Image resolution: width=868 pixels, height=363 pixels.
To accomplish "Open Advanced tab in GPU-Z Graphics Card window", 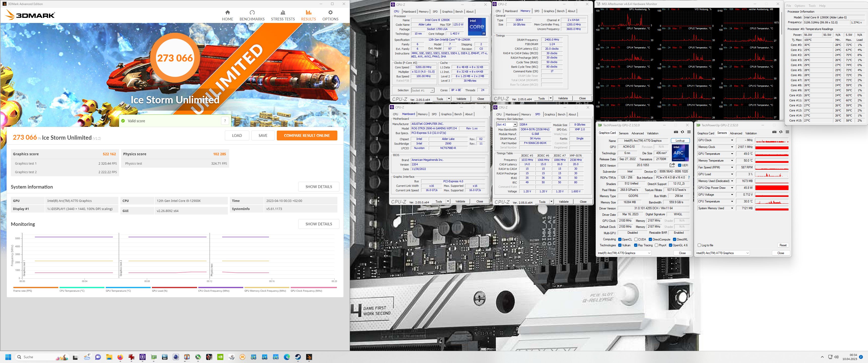I will [x=638, y=133].
